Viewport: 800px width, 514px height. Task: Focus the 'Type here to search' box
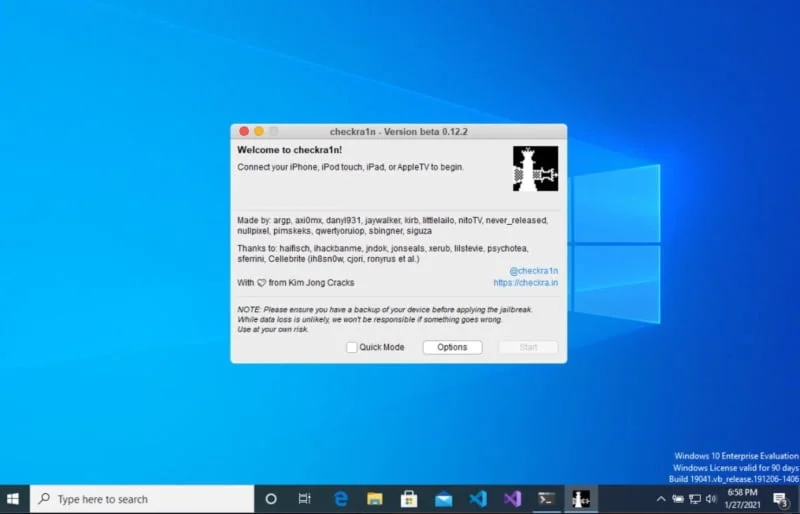(x=142, y=499)
